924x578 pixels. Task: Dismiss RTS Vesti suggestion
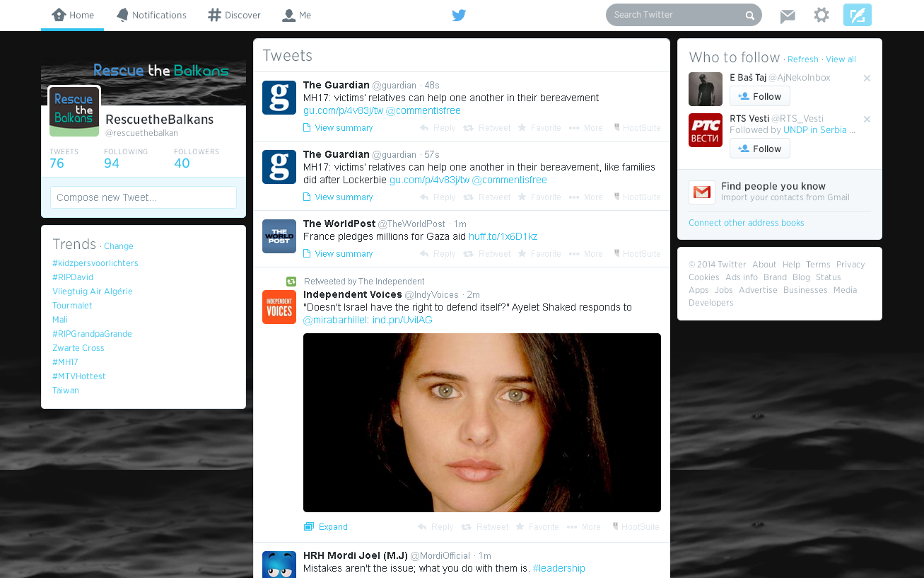click(x=867, y=120)
